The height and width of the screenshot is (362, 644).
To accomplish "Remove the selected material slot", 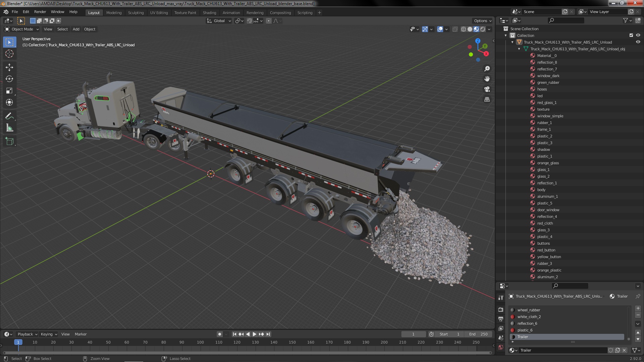I will click(x=638, y=315).
